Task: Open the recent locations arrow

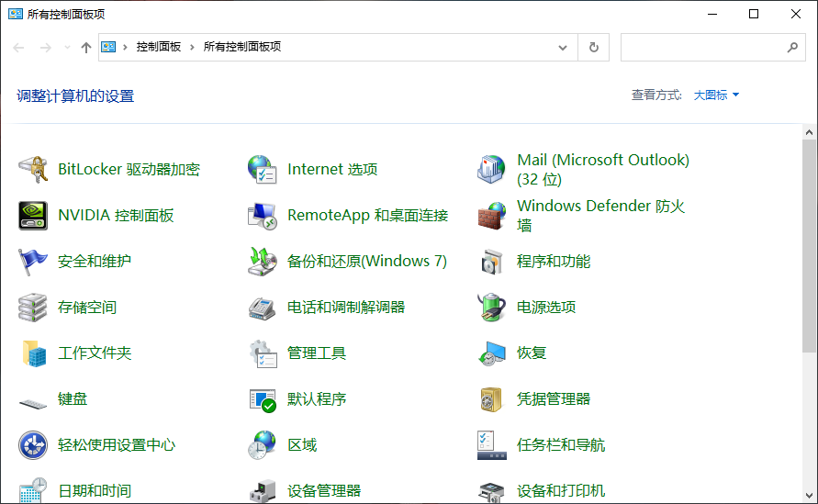Action: click(x=67, y=47)
